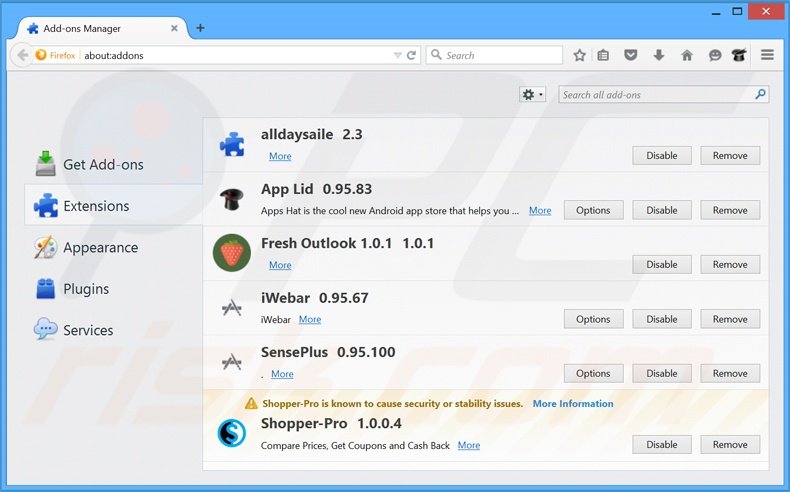Click 'Compare Prices, Get Coupons and Cash Back' text

click(x=355, y=446)
